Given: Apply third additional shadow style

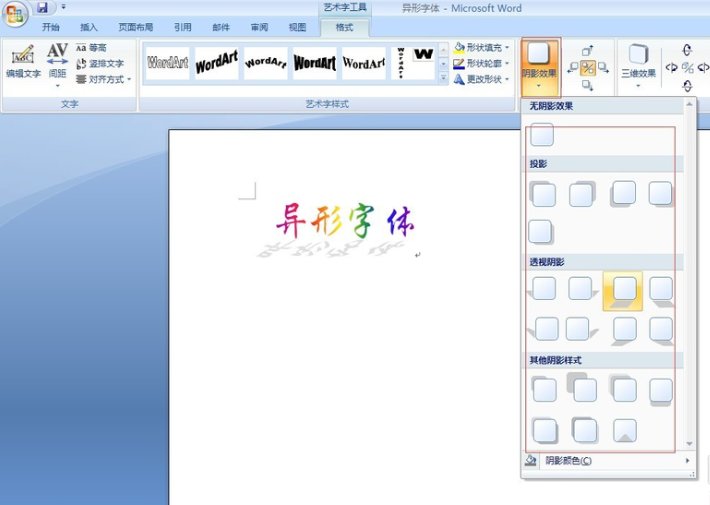Looking at the screenshot, I should [623, 390].
